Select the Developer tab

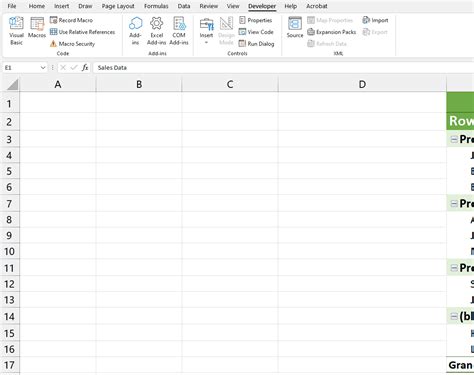(262, 6)
